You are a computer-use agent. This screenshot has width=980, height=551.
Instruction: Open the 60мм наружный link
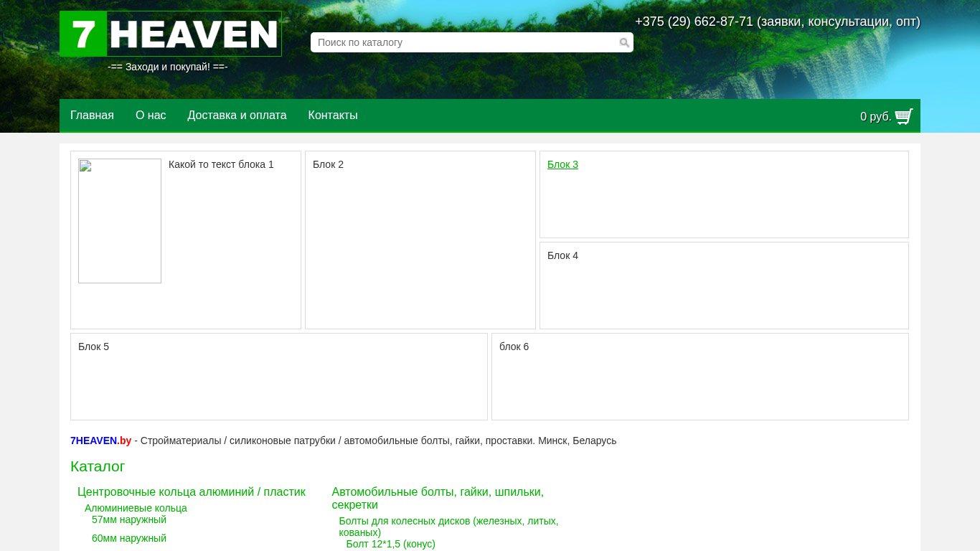pyautogui.click(x=129, y=538)
